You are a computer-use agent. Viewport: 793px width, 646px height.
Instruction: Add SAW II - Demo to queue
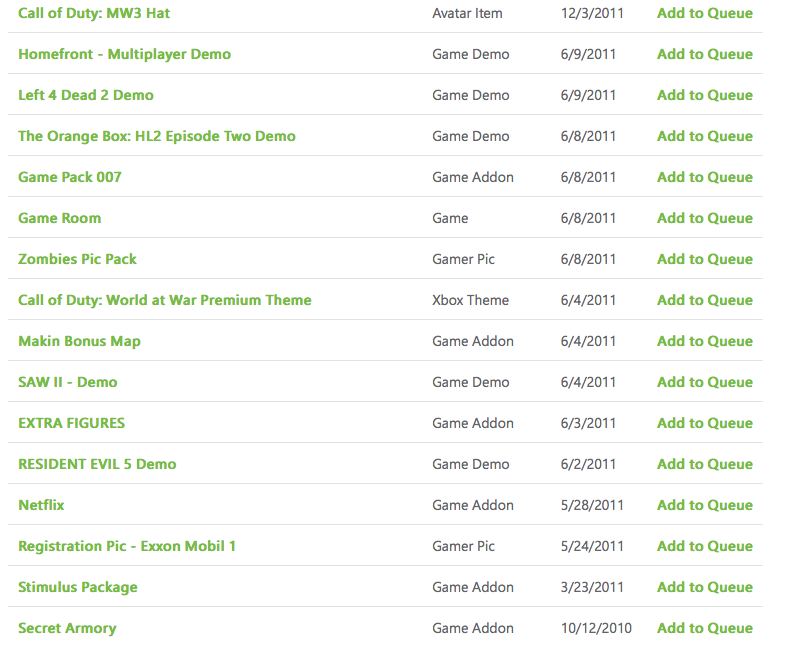[x=705, y=382]
